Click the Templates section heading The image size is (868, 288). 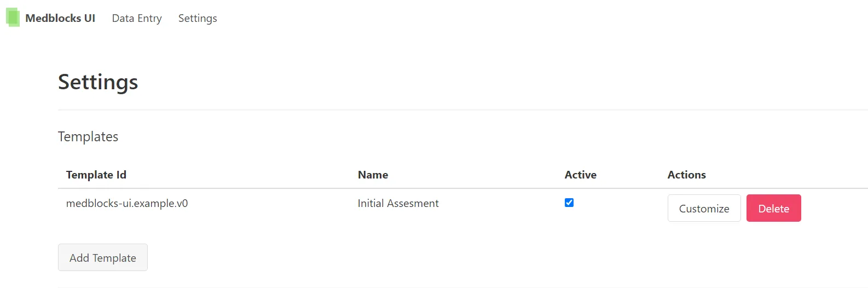(88, 136)
